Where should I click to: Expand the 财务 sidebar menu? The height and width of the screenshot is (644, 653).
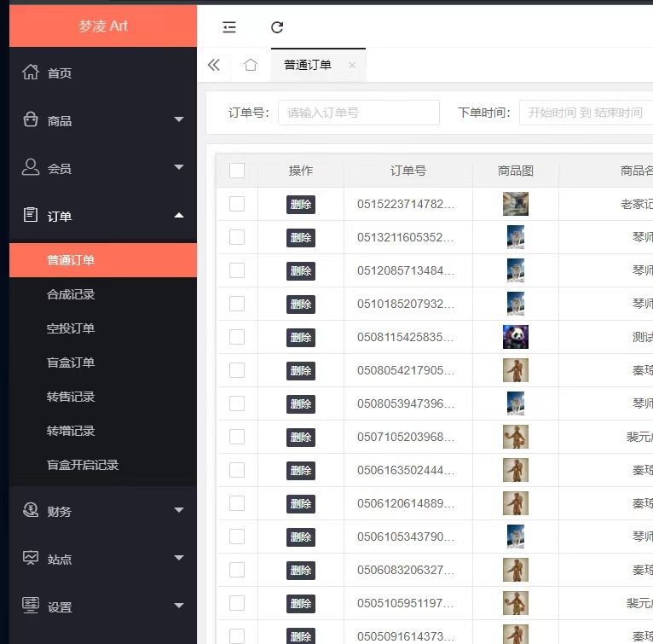pyautogui.click(x=102, y=511)
